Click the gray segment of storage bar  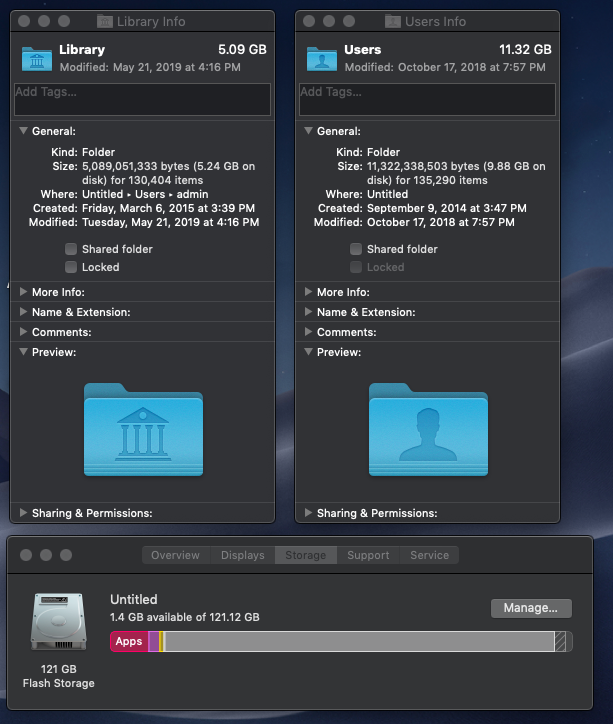(360, 641)
